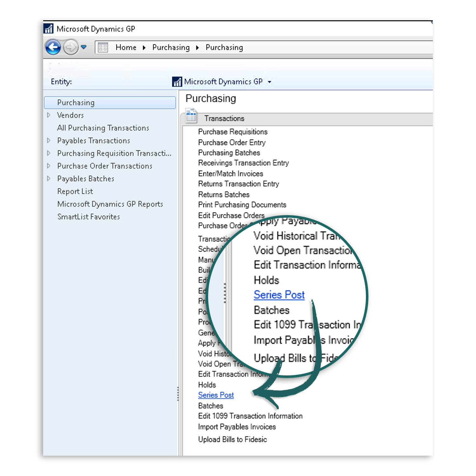The height and width of the screenshot is (476, 476).
Task: Open the navigation history dropdown arrow
Action: tap(83, 47)
